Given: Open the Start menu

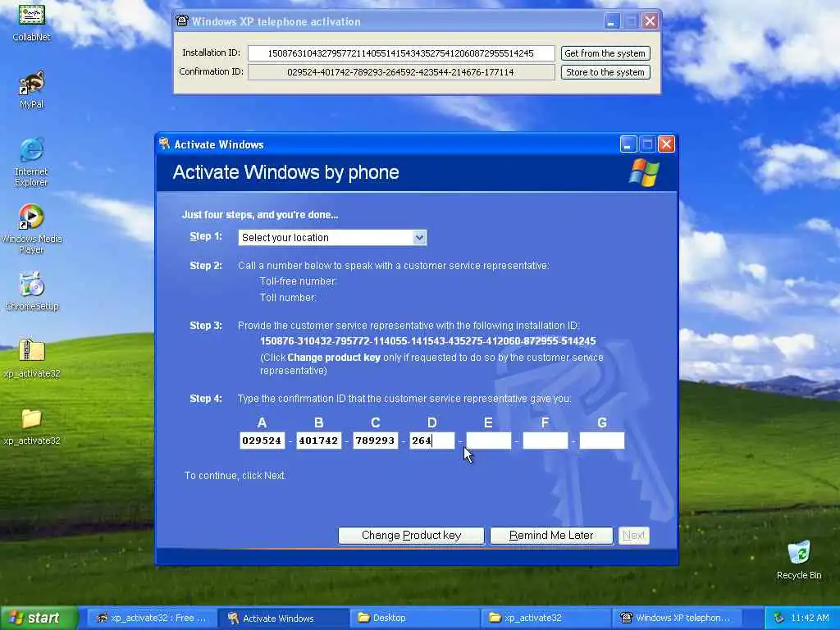Looking at the screenshot, I should pos(39,618).
